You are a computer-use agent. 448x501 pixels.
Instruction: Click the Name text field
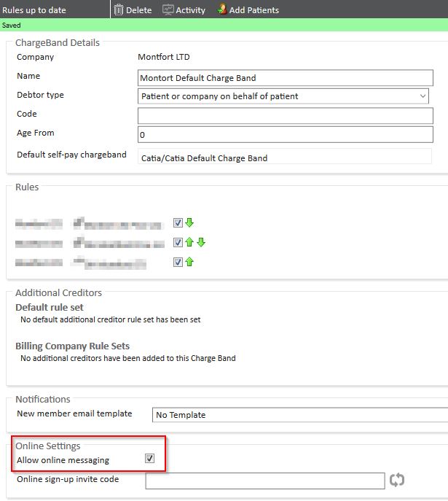pos(284,77)
